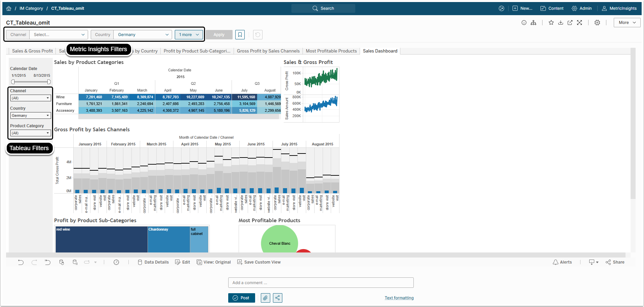Viewport: 644px width, 307px height.
Task: Open the More dropdown menu
Action: pos(627,23)
